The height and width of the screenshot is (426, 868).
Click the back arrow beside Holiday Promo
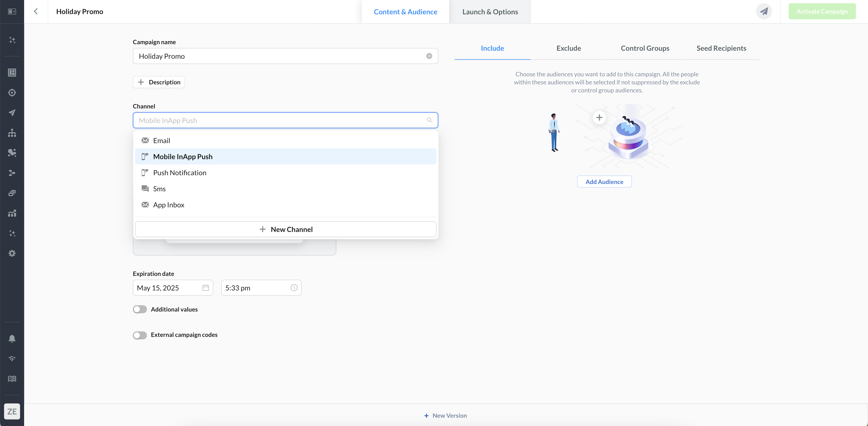tap(36, 12)
